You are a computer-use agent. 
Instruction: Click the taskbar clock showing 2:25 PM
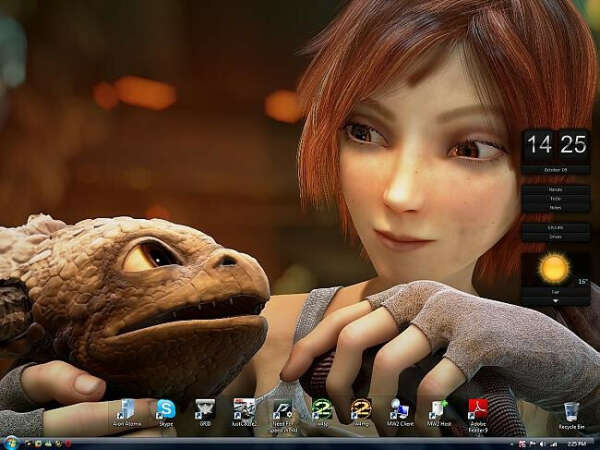(x=576, y=444)
